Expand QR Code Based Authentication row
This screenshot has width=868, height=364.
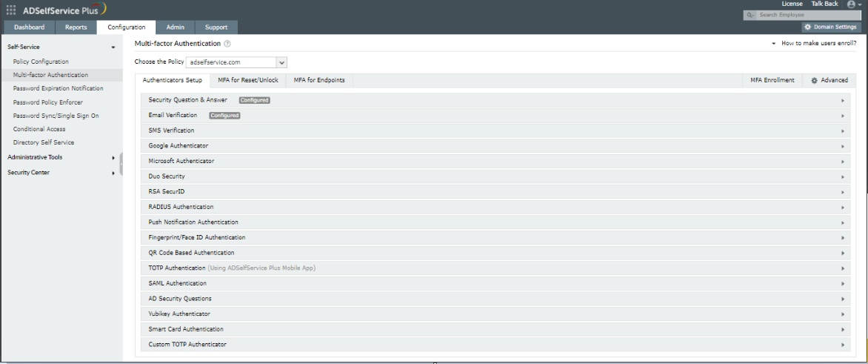496,253
